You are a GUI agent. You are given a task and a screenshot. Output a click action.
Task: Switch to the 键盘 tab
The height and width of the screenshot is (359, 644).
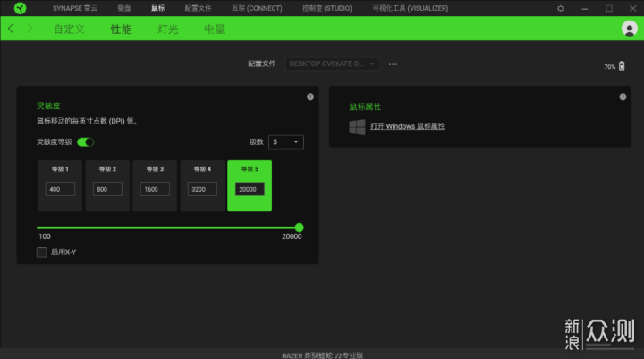124,8
